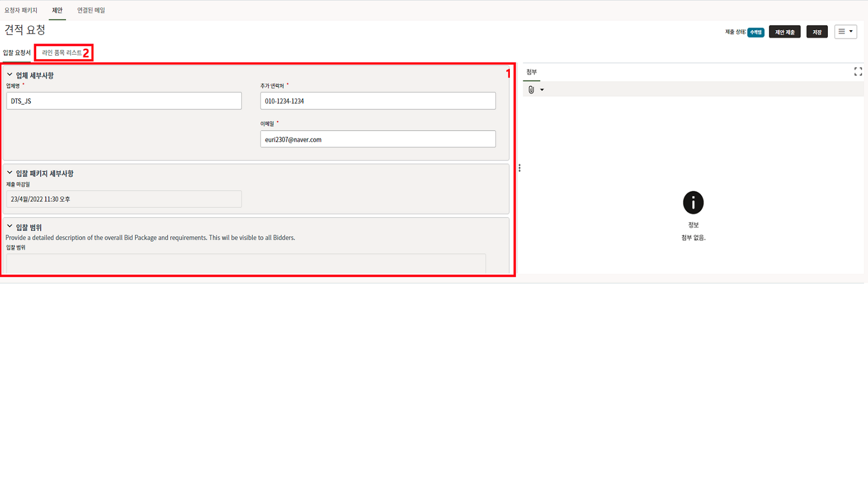This screenshot has width=868, height=488.
Task: Open the dropdown arrow beside the paperclip
Action: (542, 90)
